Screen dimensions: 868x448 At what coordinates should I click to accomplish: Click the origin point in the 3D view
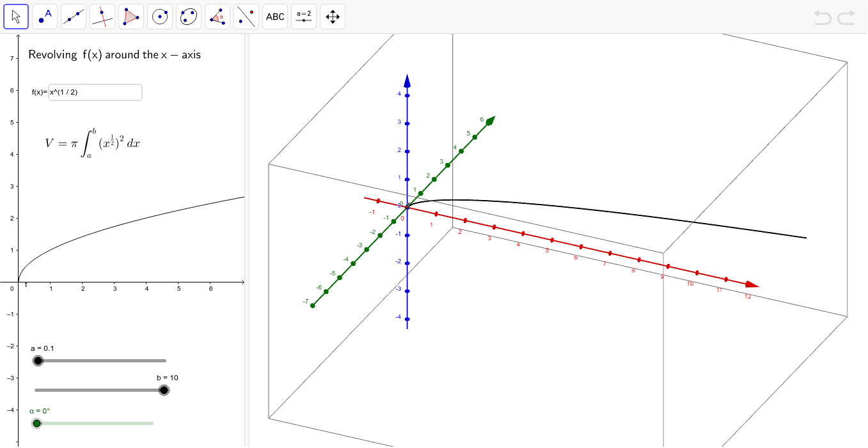[407, 206]
